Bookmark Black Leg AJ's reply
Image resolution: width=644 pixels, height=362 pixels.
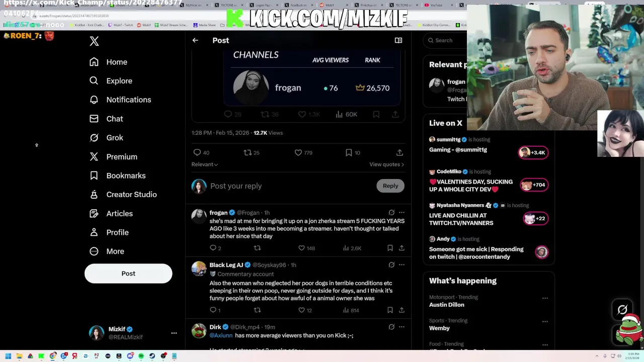click(390, 310)
